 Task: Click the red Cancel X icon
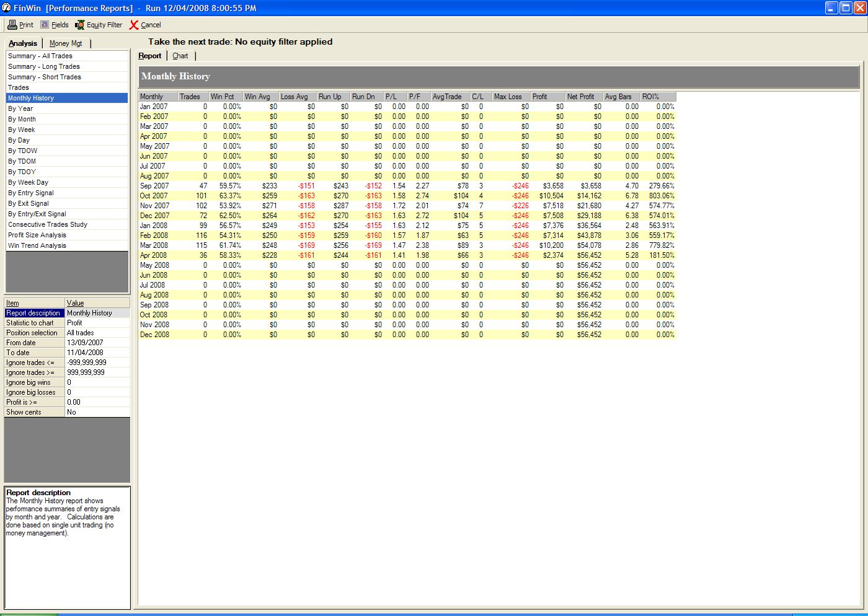pos(134,25)
